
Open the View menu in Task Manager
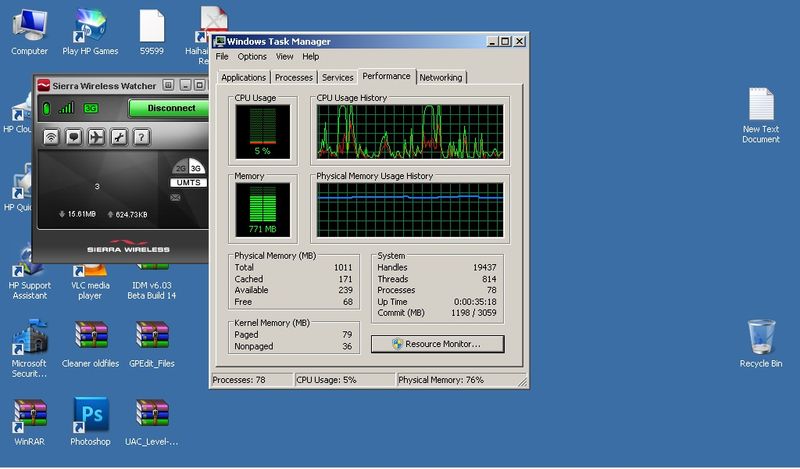(x=285, y=57)
